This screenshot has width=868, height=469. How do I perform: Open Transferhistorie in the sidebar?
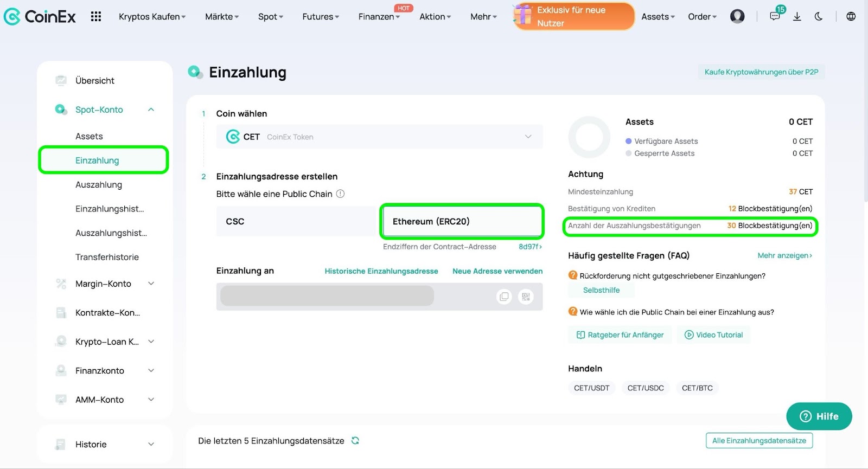[107, 257]
